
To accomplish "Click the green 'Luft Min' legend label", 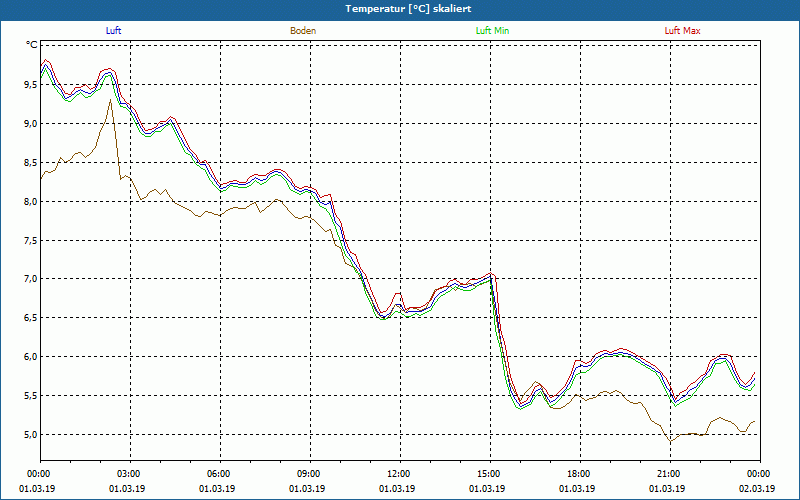I will 492,31.
